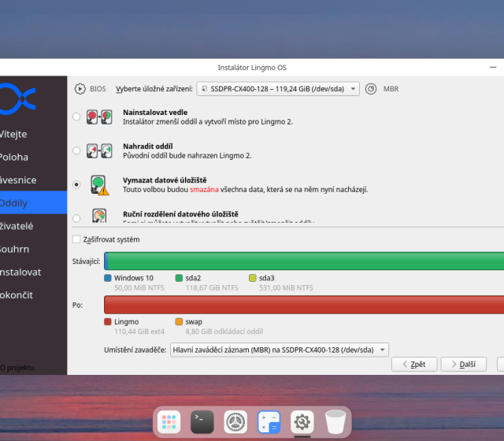This screenshot has height=441, width=504.
Task: Select 'Ruční rozdělení datového úložiště' radio button
Action: 76,217
